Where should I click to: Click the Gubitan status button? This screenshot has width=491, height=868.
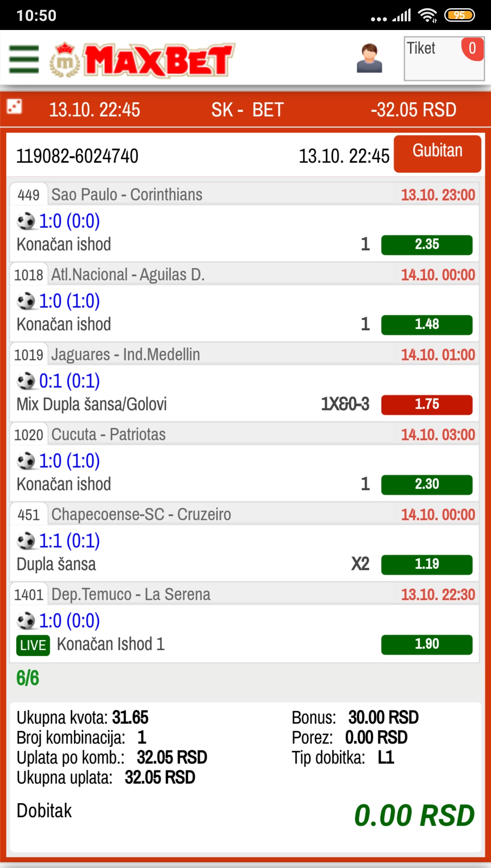click(x=437, y=154)
